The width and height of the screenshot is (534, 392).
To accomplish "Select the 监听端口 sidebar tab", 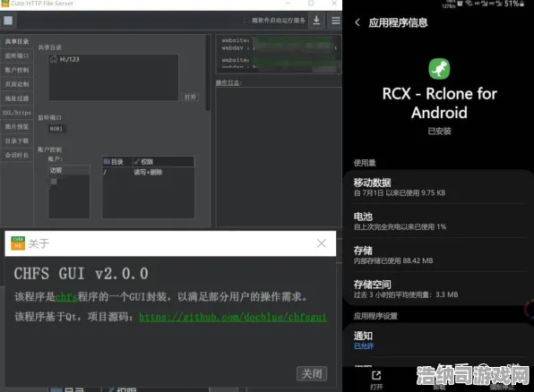I will (17, 55).
